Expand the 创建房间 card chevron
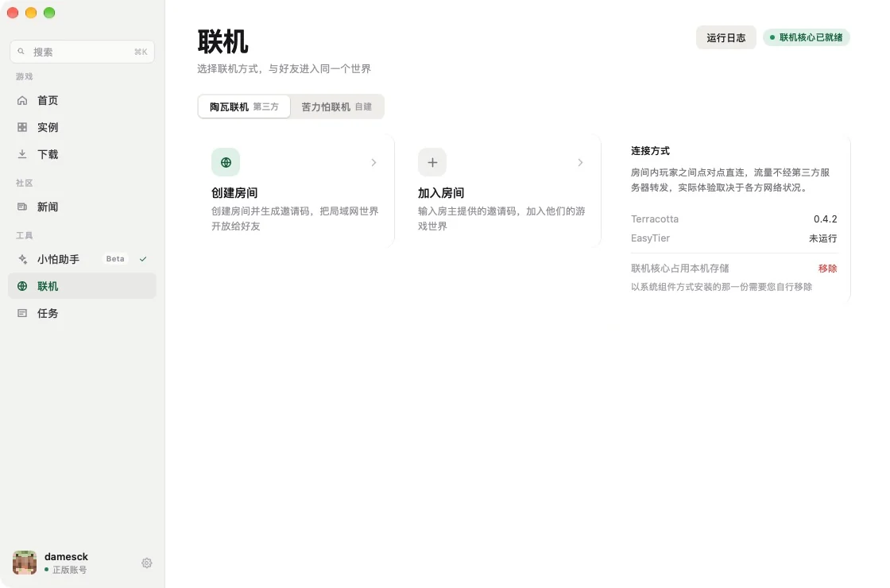890x588 pixels. 373,162
